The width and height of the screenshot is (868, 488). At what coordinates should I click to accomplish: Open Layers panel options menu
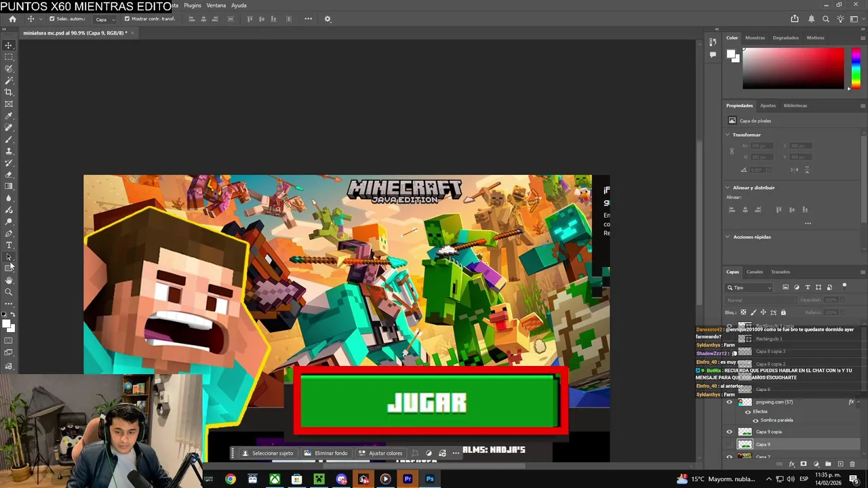pyautogui.click(x=863, y=272)
